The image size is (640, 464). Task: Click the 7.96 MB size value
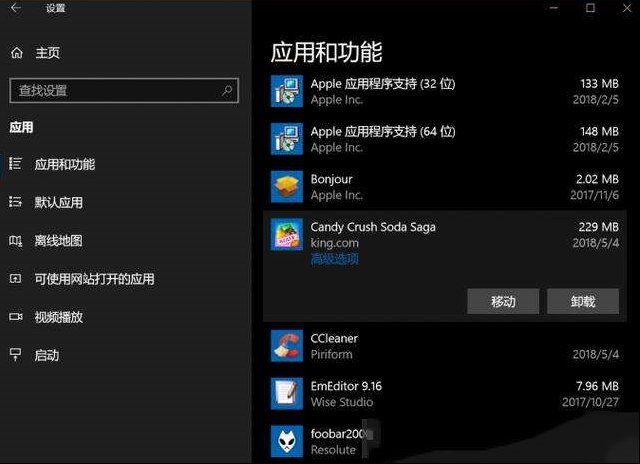597,386
